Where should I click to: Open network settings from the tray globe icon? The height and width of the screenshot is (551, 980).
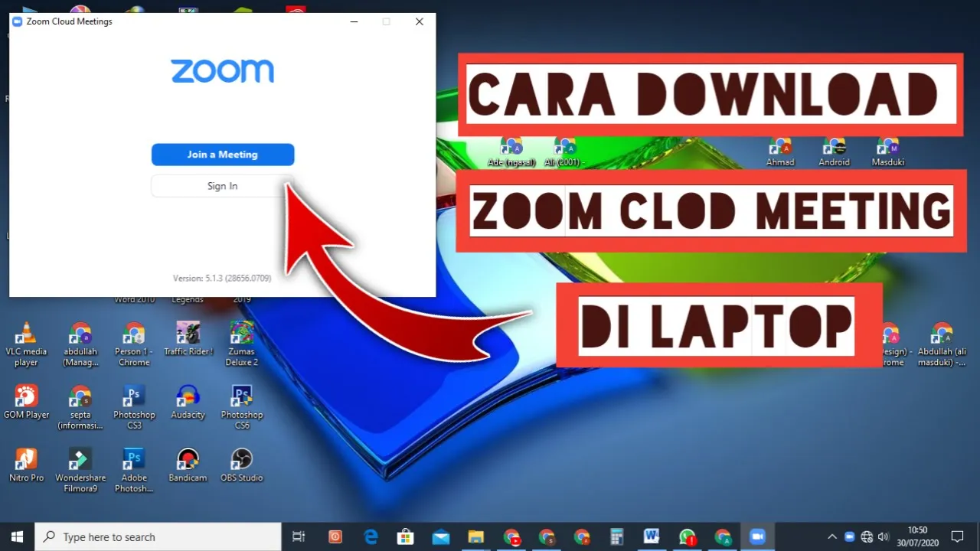(x=867, y=536)
